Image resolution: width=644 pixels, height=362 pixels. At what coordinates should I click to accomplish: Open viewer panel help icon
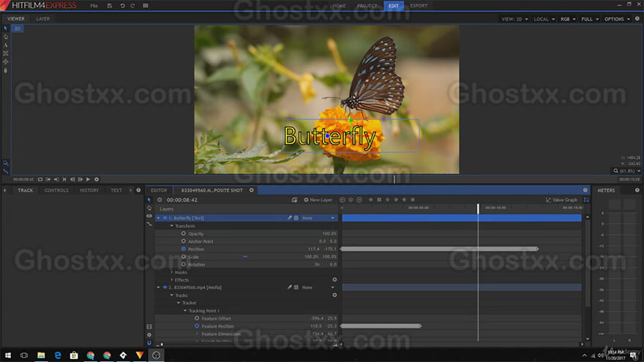pyautogui.click(x=637, y=19)
